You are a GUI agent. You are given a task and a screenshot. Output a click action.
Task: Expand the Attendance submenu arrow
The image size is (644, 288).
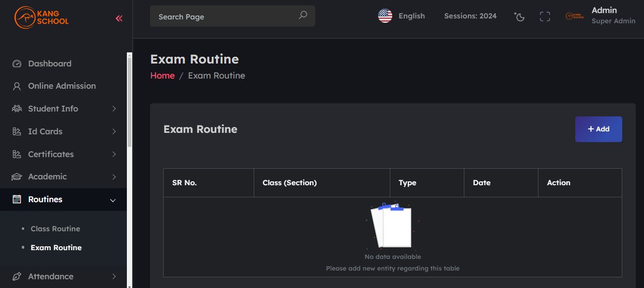click(114, 276)
